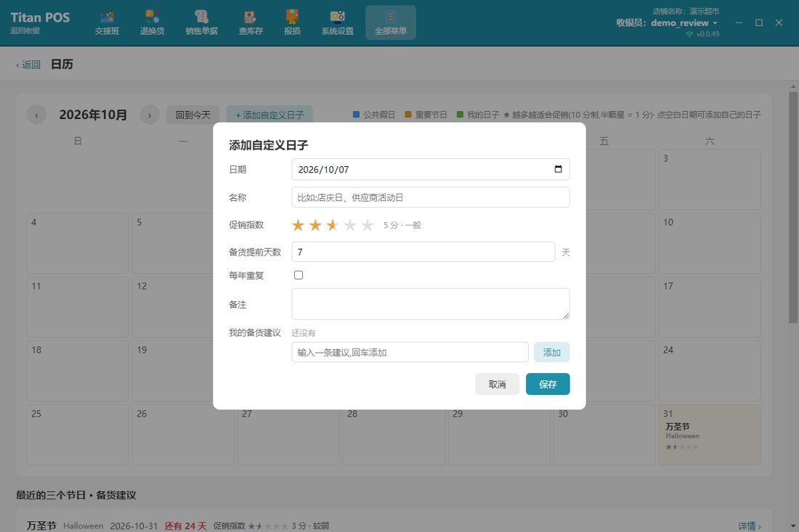Click 添加 to add stocking suggestion
This screenshot has height=532, width=799.
[x=552, y=352]
